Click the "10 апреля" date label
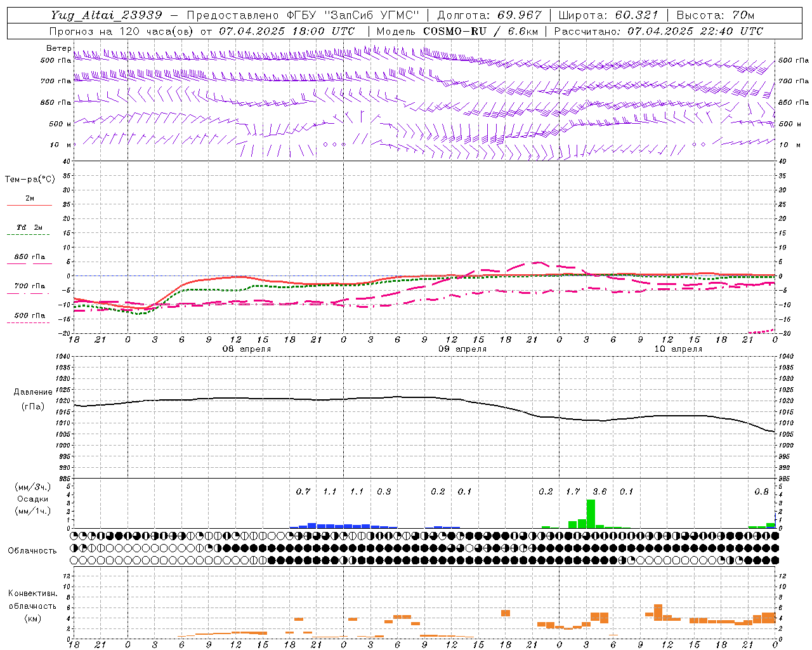This screenshot has height=650, width=812. pyautogui.click(x=679, y=349)
